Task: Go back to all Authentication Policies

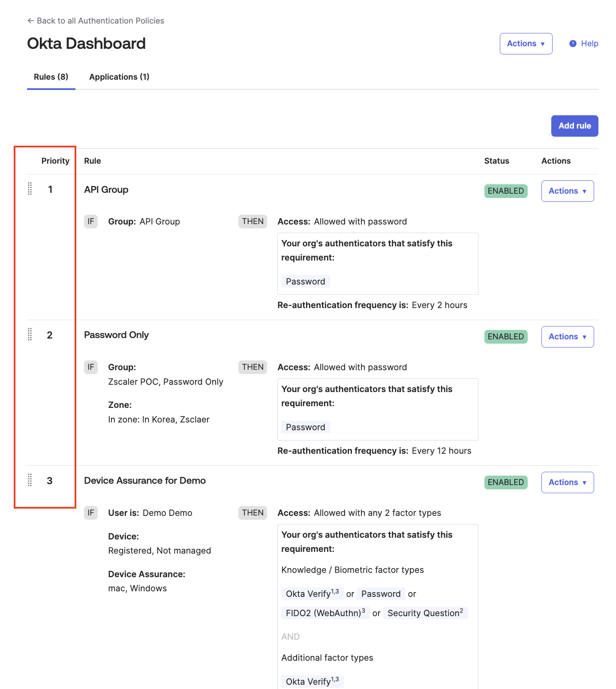Action: [100, 21]
